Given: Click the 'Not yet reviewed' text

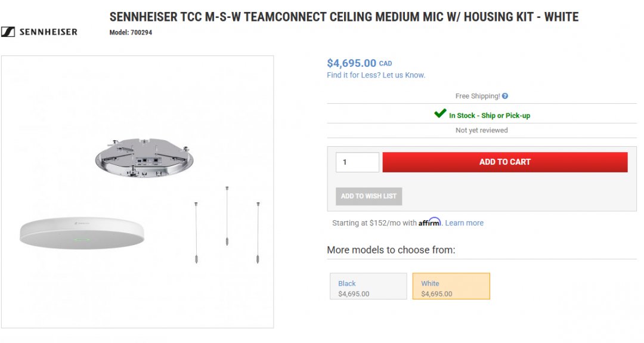Looking at the screenshot, I should [481, 130].
